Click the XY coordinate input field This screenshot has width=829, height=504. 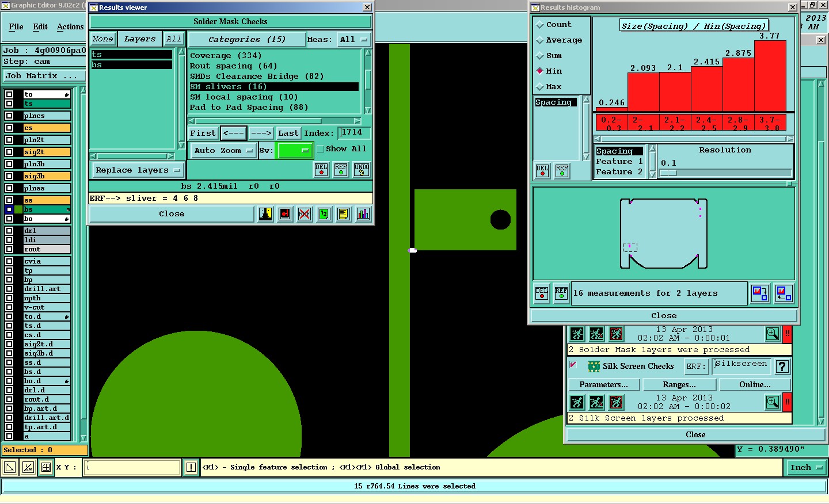coord(133,467)
